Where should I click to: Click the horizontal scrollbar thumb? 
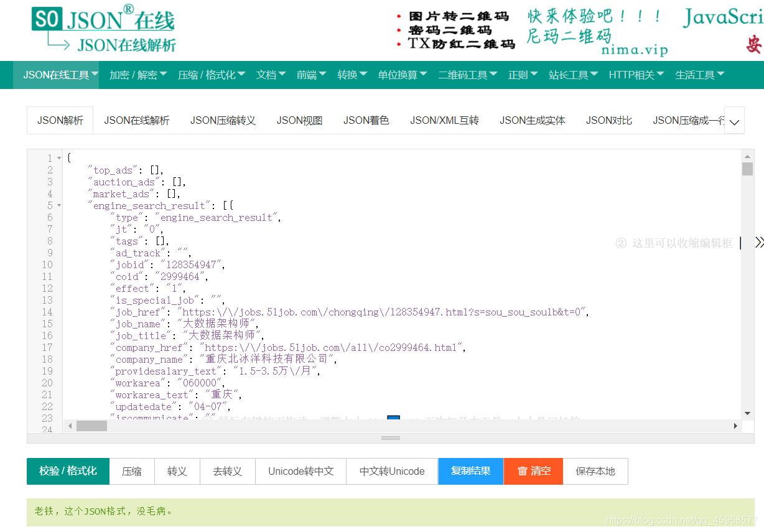pos(91,426)
